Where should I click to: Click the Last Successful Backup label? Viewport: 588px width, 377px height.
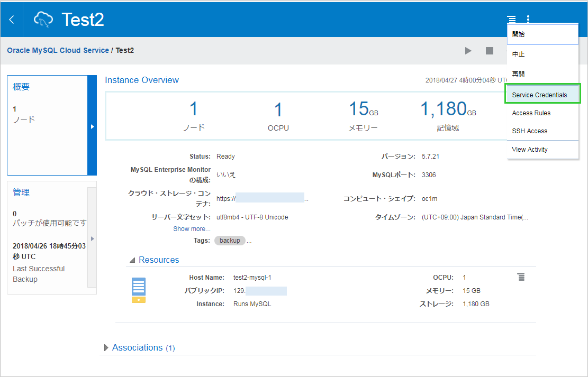39,274
